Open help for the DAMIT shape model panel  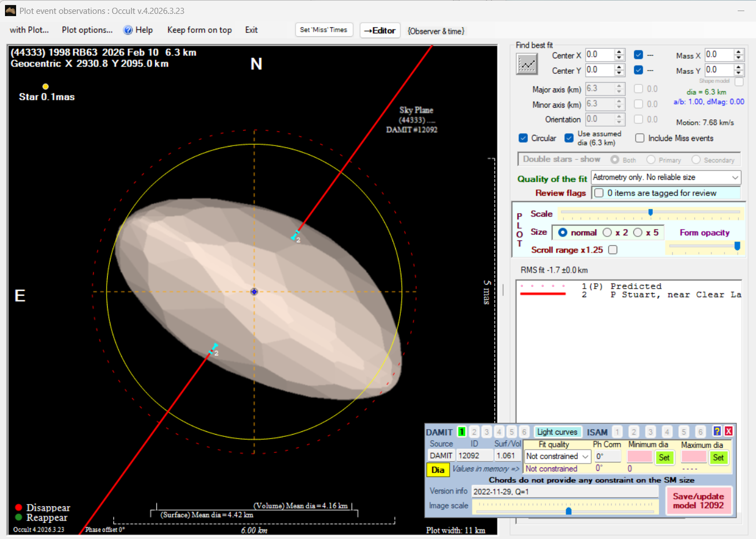[x=717, y=431]
